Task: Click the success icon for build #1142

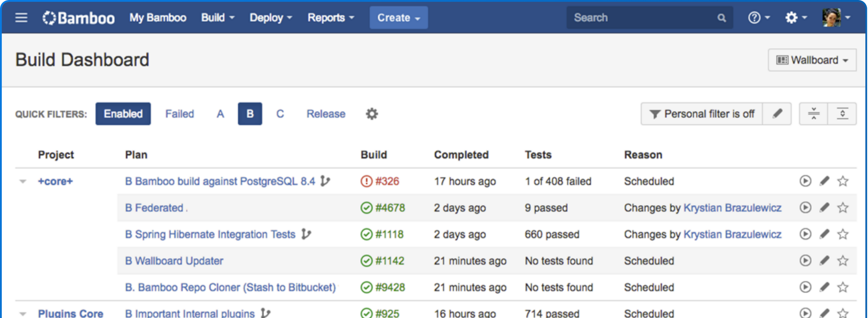Action: click(366, 261)
